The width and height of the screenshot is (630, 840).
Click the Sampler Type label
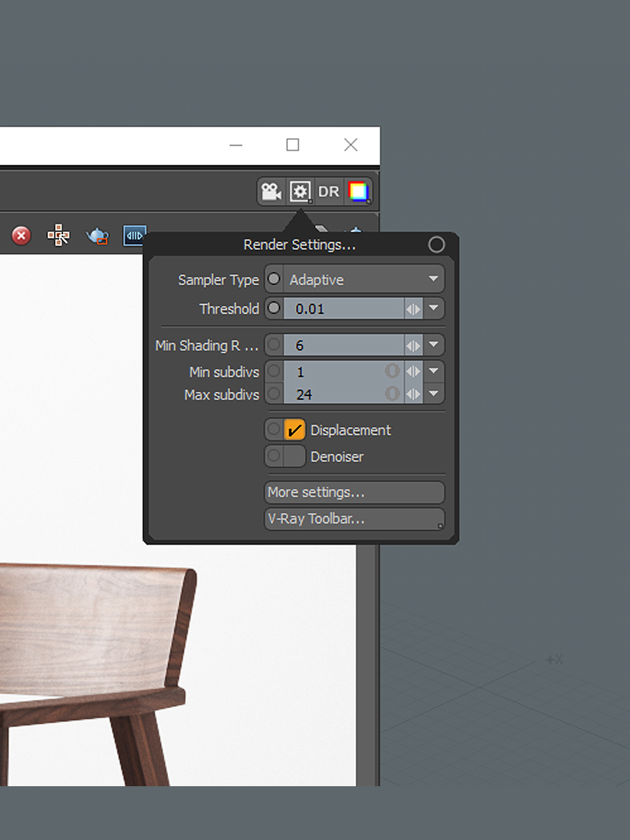pyautogui.click(x=219, y=280)
